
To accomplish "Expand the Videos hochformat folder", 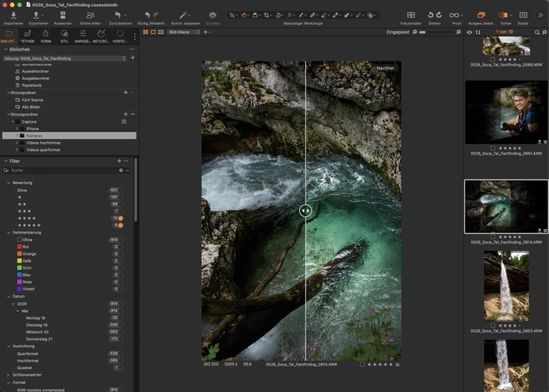I will pos(17,142).
